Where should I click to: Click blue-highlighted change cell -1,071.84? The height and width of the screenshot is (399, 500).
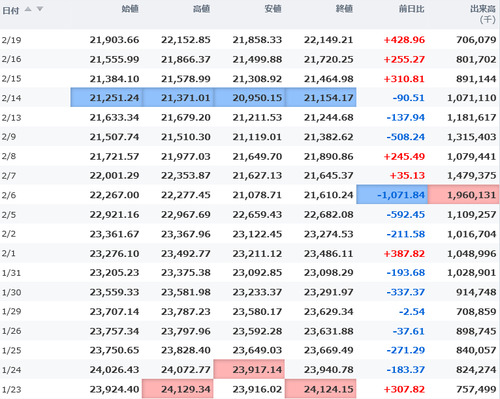(x=392, y=195)
